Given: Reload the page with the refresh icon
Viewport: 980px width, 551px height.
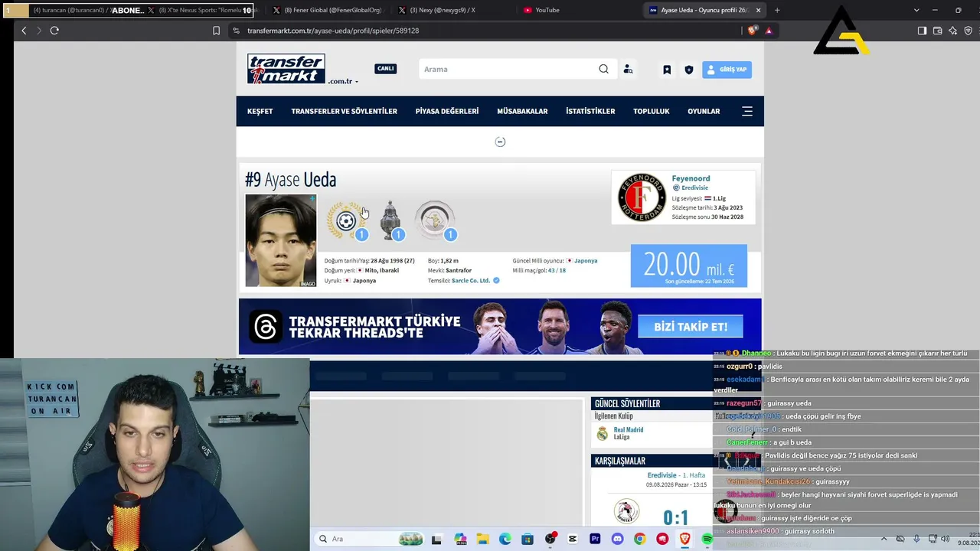Looking at the screenshot, I should tap(54, 31).
